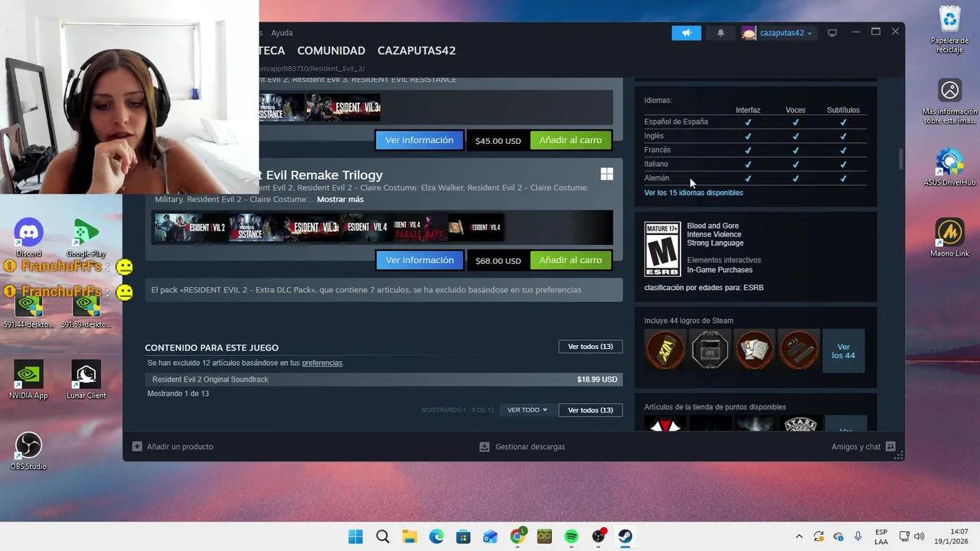Open the Steam announcements megaphone icon
980x551 pixels.
[x=686, y=33]
